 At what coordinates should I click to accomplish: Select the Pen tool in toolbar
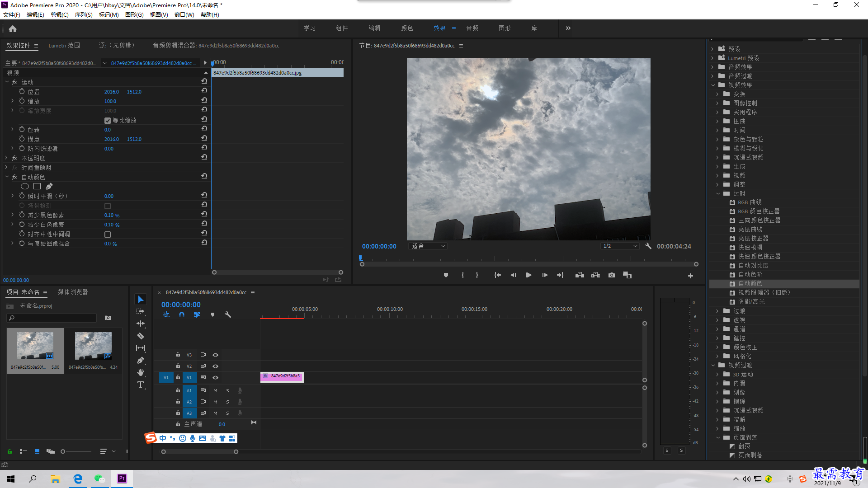[x=141, y=360]
